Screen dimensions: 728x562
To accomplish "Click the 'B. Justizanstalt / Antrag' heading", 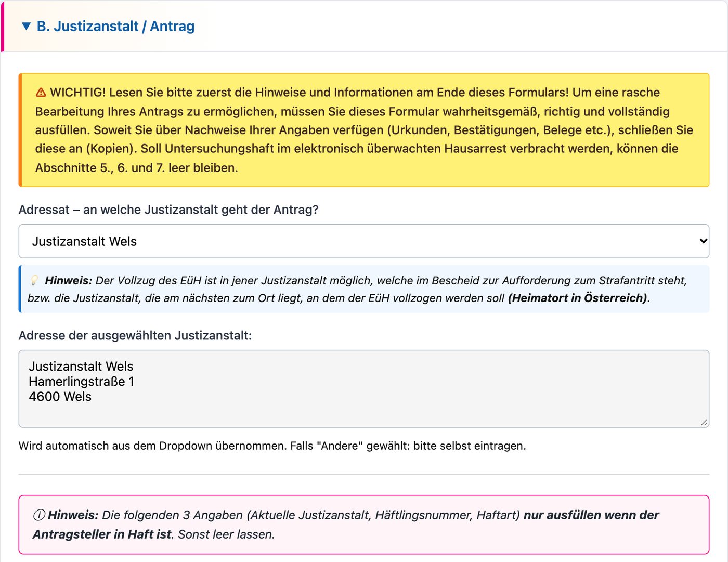I will point(115,26).
